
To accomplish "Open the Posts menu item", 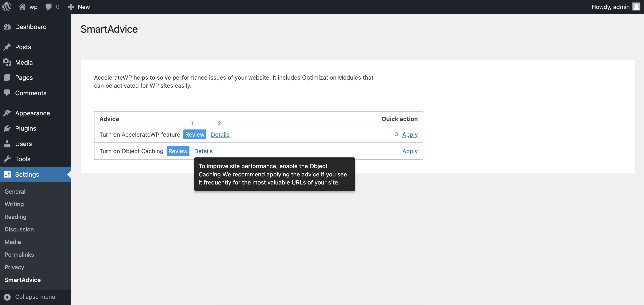I will coord(23,47).
